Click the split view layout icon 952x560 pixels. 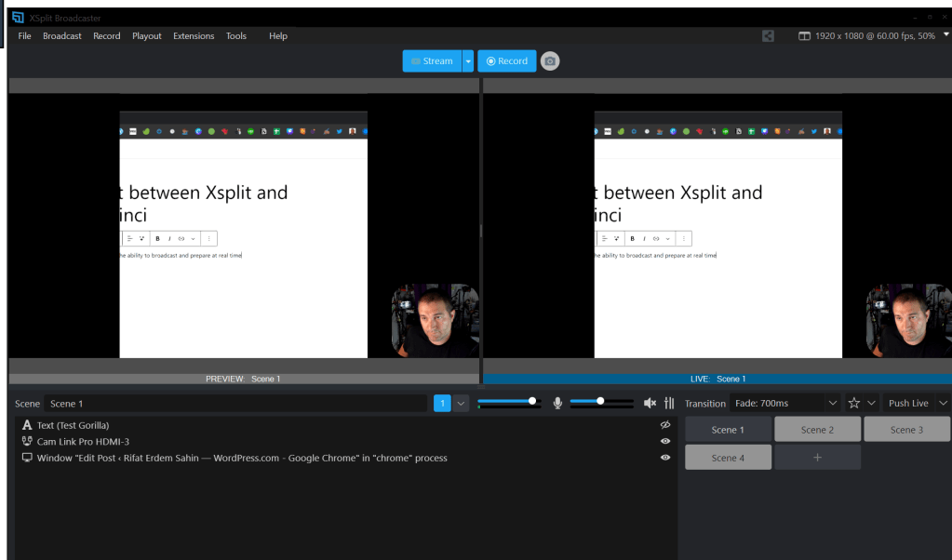[x=804, y=35]
